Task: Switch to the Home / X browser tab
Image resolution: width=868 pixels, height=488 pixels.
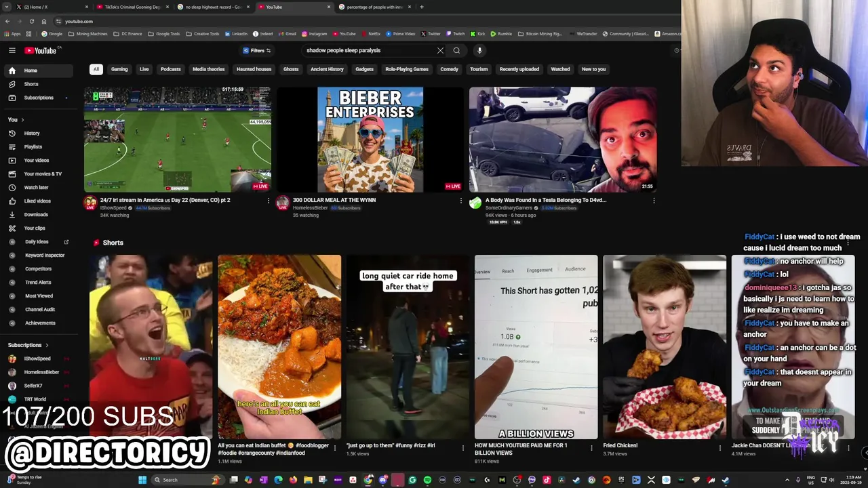Action: coord(52,7)
